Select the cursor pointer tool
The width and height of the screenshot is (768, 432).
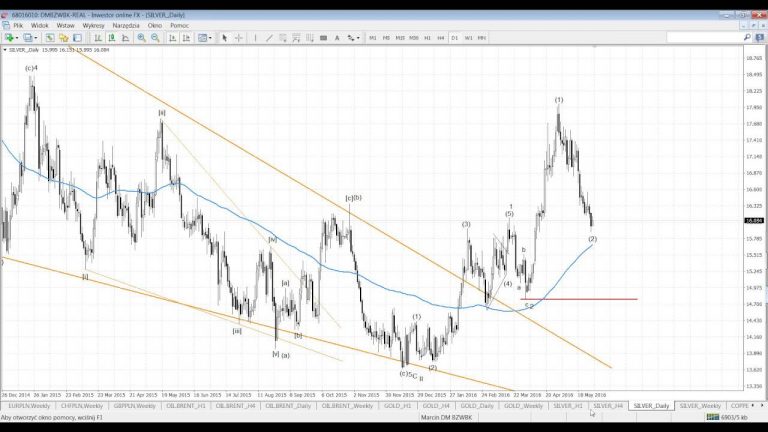(x=224, y=38)
